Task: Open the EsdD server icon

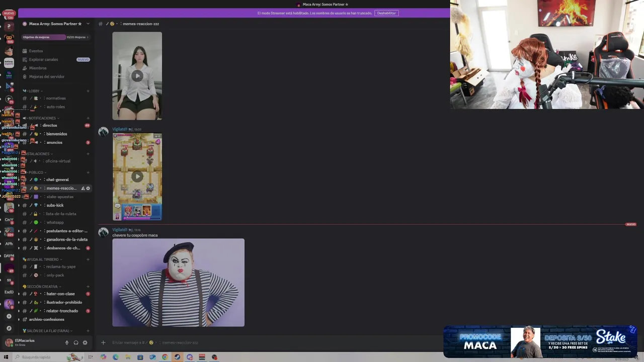Action: (9, 292)
